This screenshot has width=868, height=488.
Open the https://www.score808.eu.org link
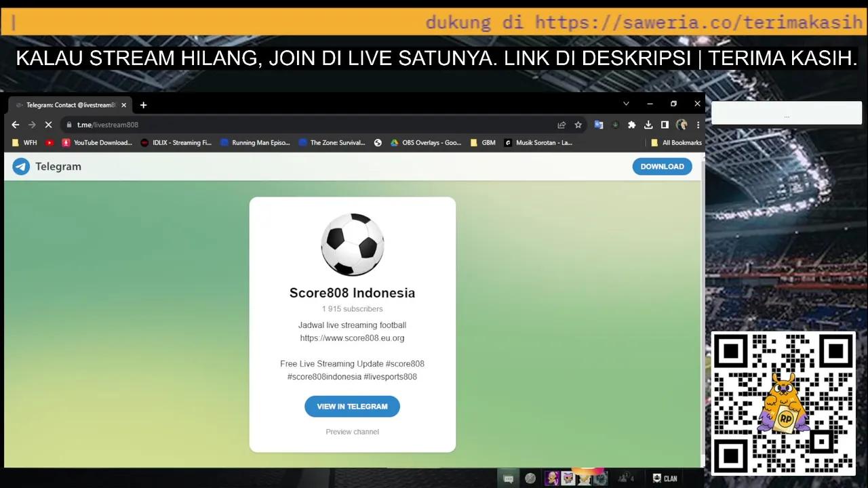click(x=353, y=338)
